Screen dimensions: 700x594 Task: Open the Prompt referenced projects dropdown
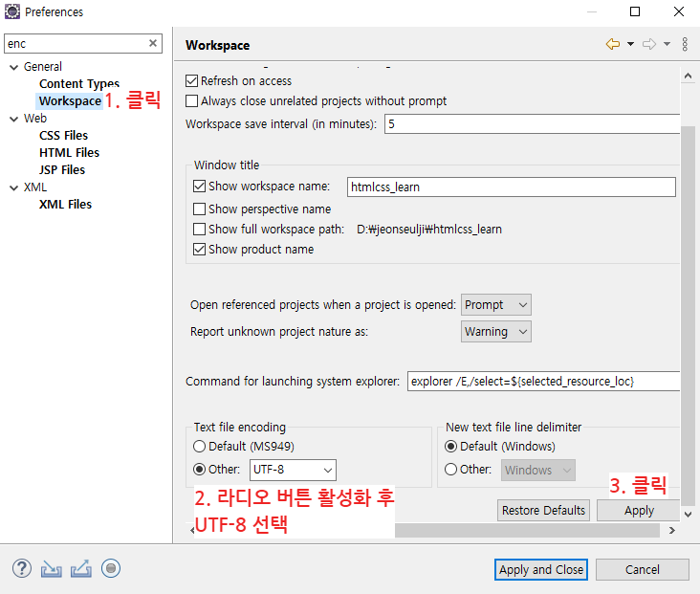(496, 305)
